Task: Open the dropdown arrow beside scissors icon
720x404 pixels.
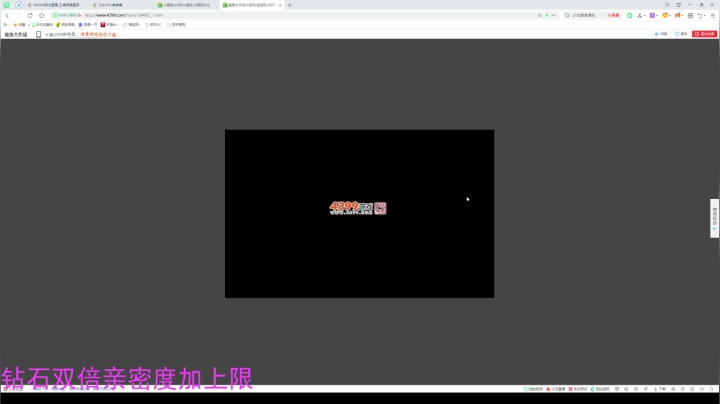Action: (644, 16)
